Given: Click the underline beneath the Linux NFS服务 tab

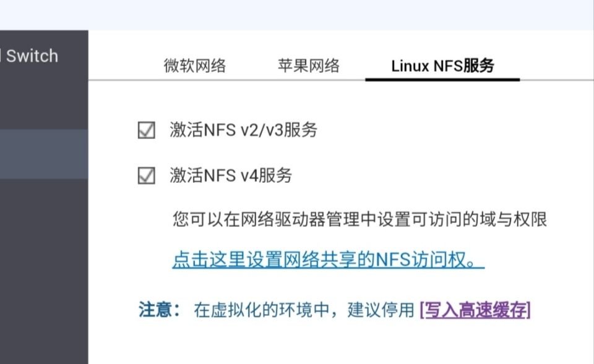Looking at the screenshot, I should pos(442,80).
